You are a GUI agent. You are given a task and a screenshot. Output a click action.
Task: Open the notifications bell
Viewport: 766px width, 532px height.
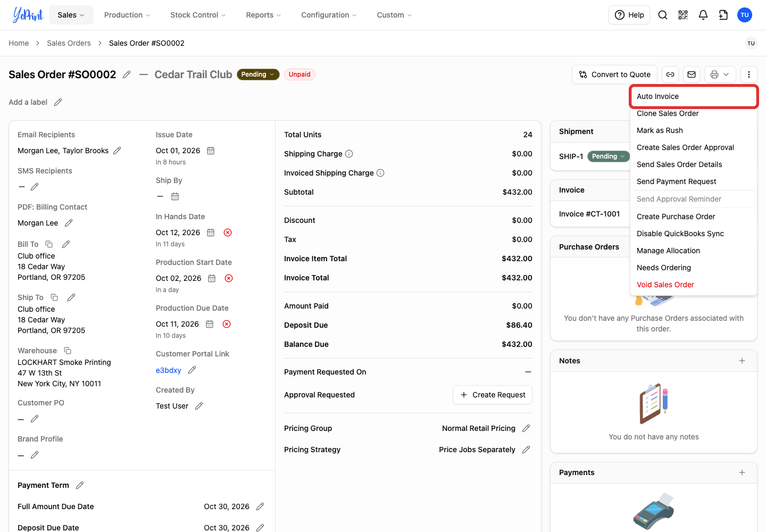click(x=703, y=15)
